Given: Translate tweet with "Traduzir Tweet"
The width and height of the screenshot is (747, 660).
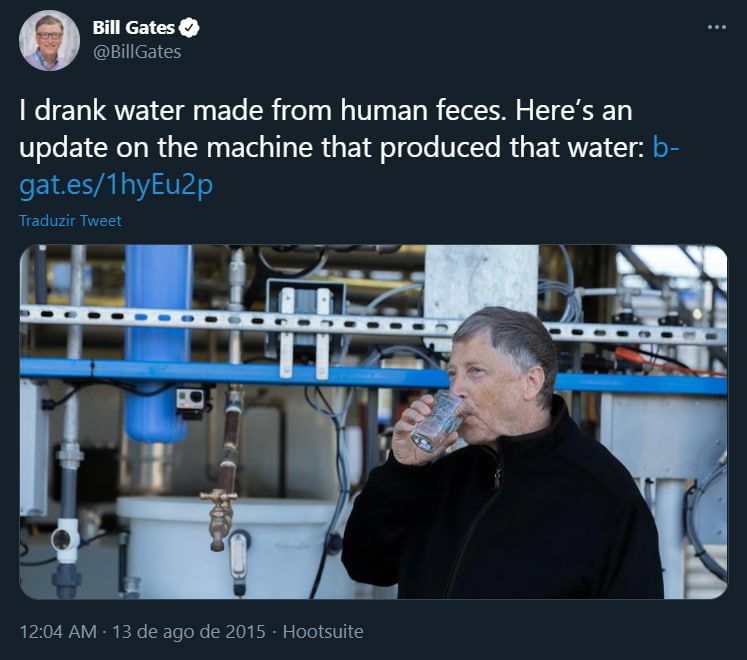Looking at the screenshot, I should point(70,220).
